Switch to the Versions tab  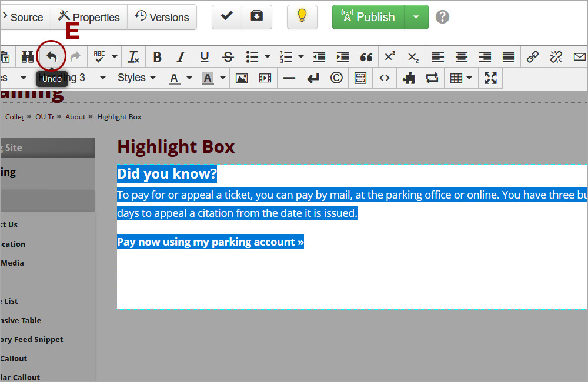[x=162, y=17]
